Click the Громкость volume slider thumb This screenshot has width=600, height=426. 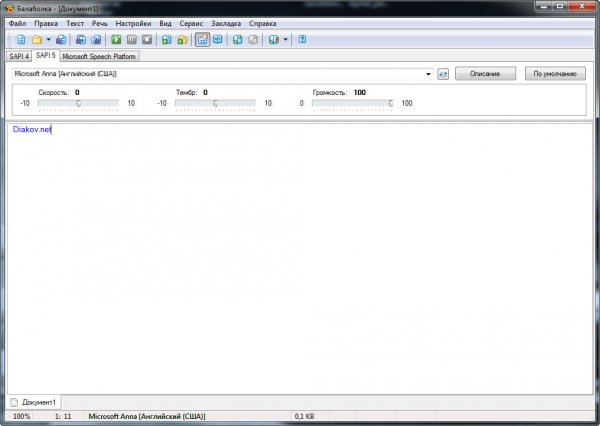(x=391, y=103)
